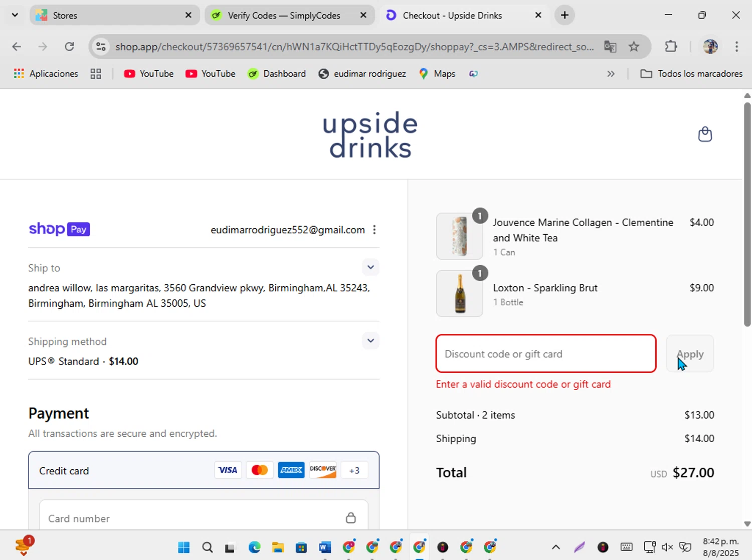752x560 pixels.
Task: Select the Checkout - Upside Drinks tab
Action: click(465, 15)
